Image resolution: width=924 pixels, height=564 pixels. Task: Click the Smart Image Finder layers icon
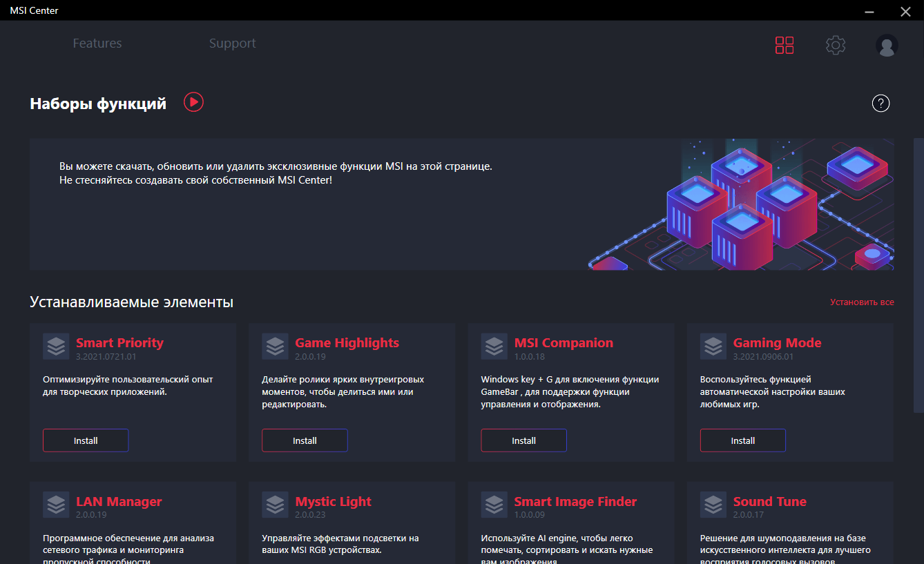click(x=494, y=505)
